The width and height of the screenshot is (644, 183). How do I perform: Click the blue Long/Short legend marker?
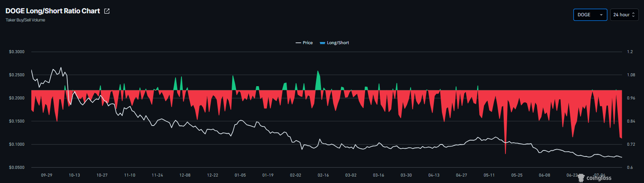323,43
